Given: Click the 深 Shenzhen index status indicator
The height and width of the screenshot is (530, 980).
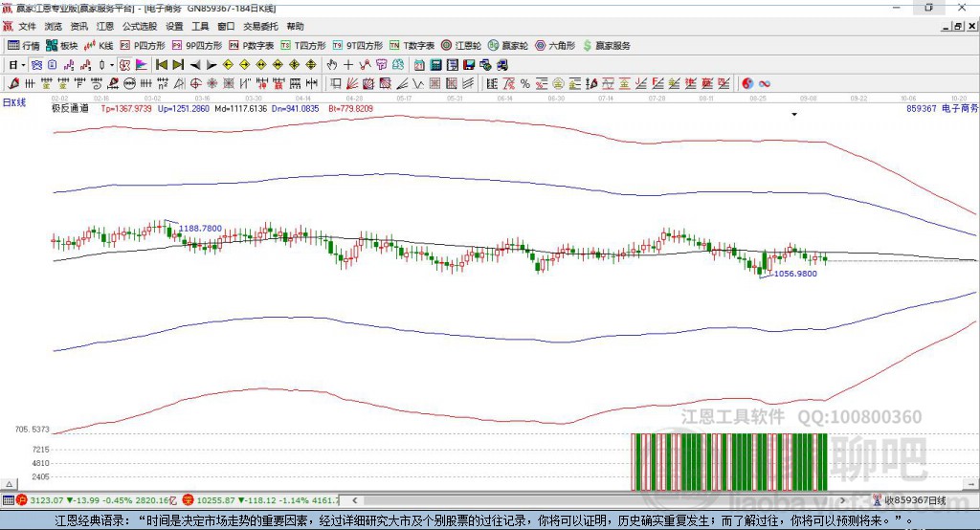Looking at the screenshot, I should click(x=189, y=500).
